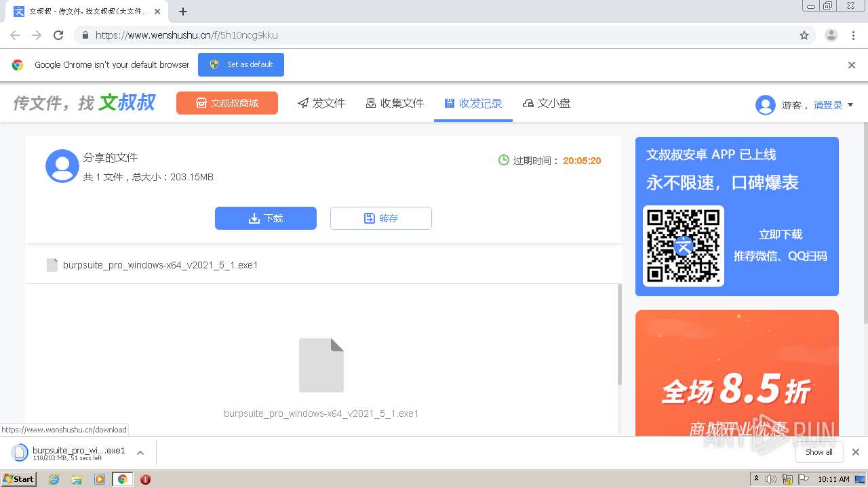Open the 文叔叔商城 store button
Screen dimensions: 868x488
tap(227, 103)
